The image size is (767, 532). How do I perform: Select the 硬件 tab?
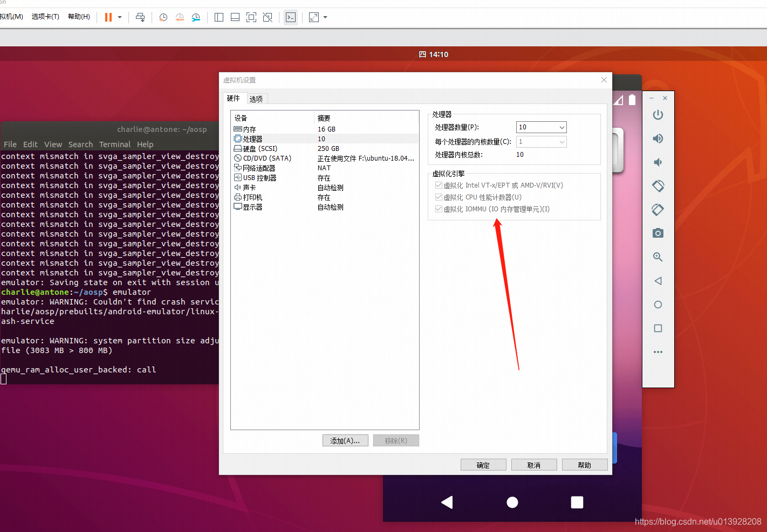tap(234, 98)
